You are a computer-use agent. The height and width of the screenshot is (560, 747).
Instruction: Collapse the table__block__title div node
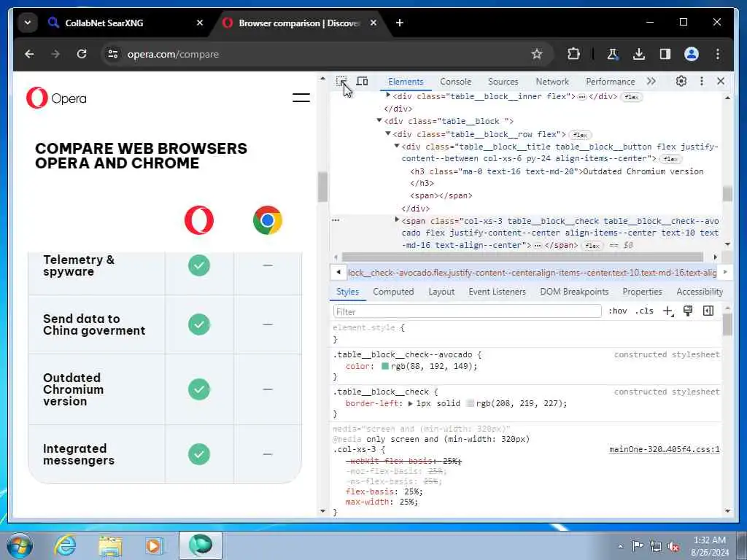[396, 146]
